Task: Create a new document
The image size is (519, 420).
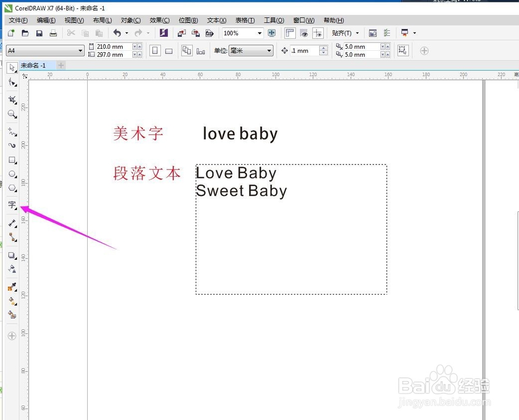Action: click(11, 33)
